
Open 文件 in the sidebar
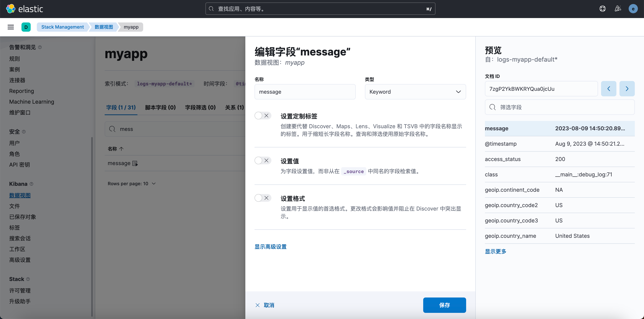tap(15, 206)
